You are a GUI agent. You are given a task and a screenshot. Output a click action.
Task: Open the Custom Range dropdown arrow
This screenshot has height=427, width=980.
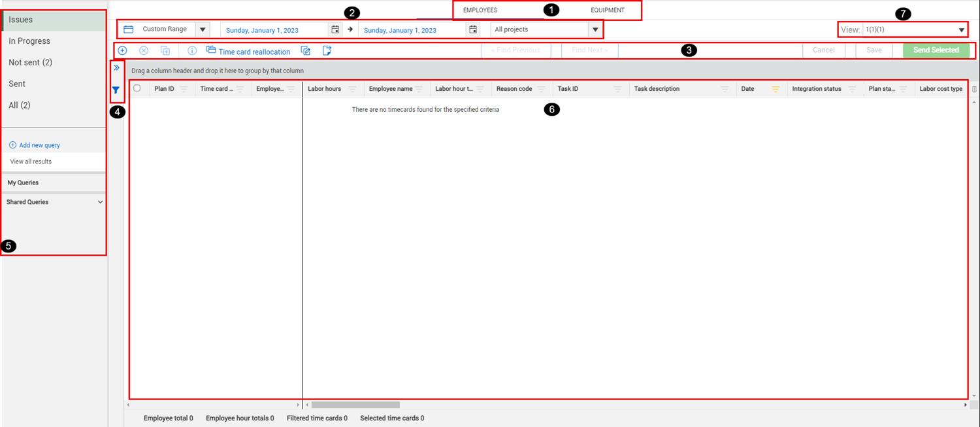point(203,29)
